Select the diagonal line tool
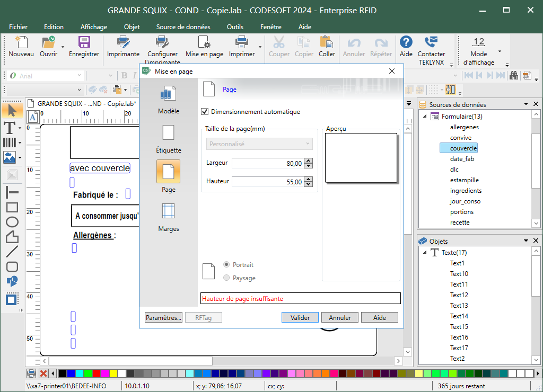Viewport: 543px width, 392px height. coord(12,252)
